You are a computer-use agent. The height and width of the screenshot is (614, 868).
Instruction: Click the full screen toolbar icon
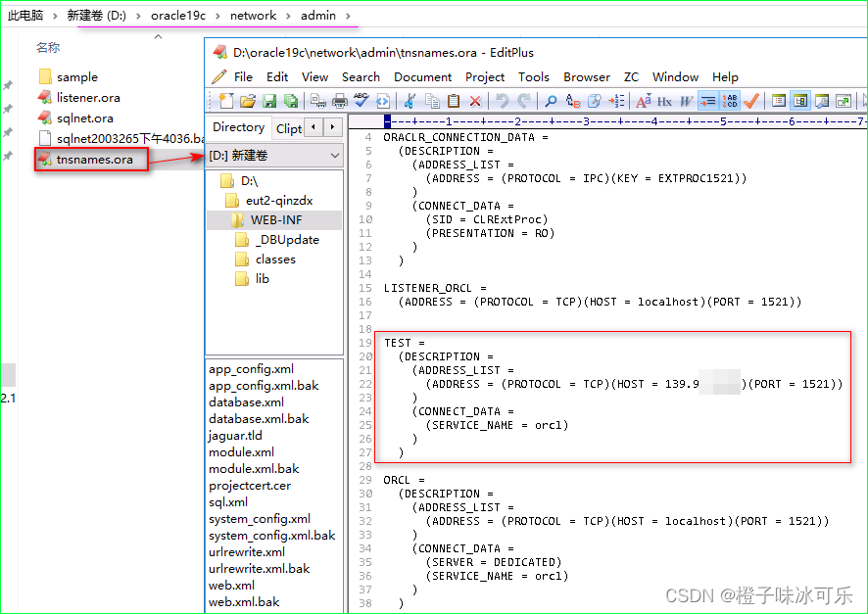[x=844, y=101]
